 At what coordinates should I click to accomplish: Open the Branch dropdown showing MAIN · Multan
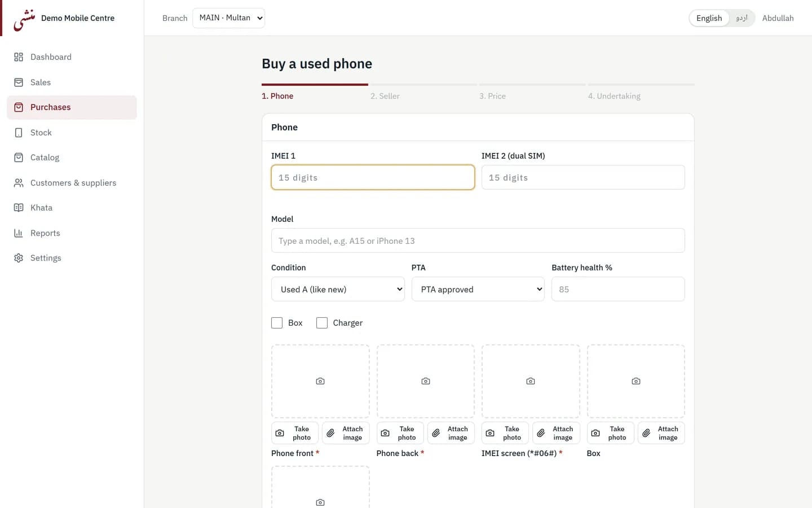point(228,18)
